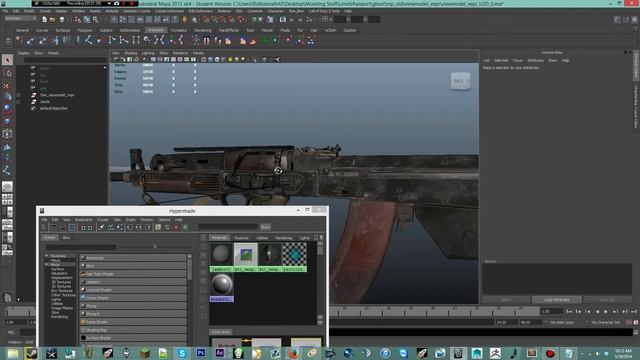
Task: Click the current frame field on the time slider
Action: pos(551,311)
